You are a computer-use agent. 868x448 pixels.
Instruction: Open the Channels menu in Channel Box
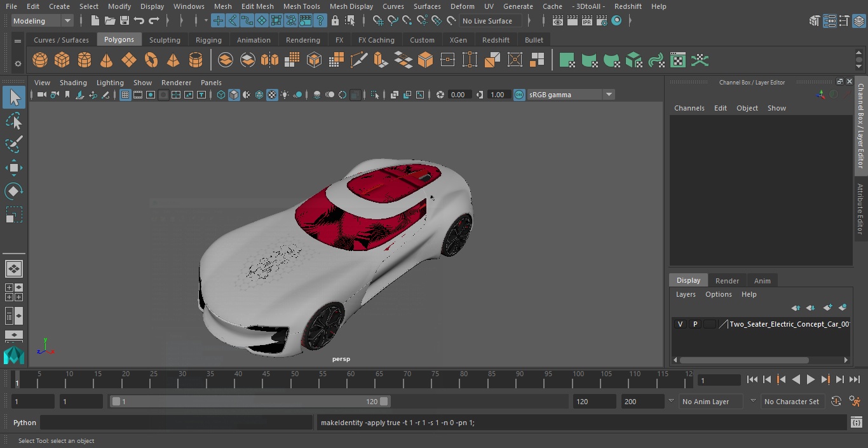click(x=689, y=108)
